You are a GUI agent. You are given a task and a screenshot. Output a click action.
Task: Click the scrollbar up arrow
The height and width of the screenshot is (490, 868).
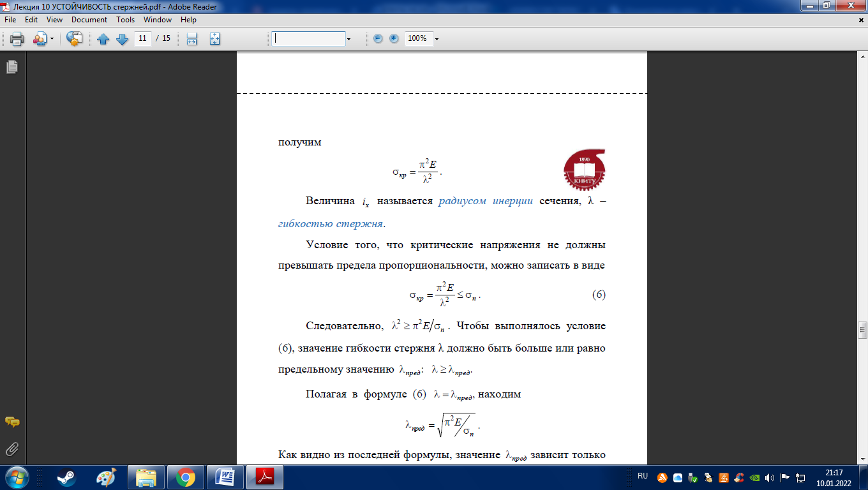tap(862, 58)
